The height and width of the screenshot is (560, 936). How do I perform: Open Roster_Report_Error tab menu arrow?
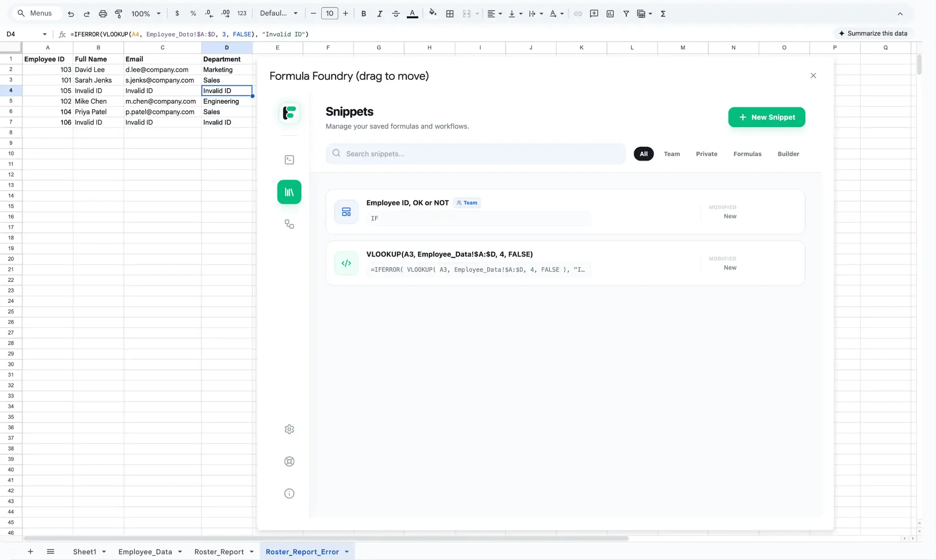(347, 552)
